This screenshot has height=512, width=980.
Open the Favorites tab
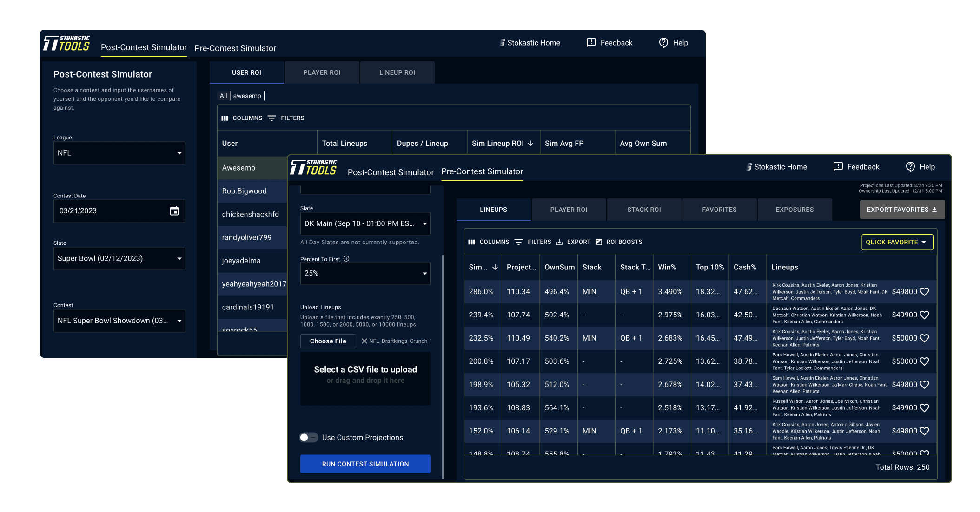[719, 210]
